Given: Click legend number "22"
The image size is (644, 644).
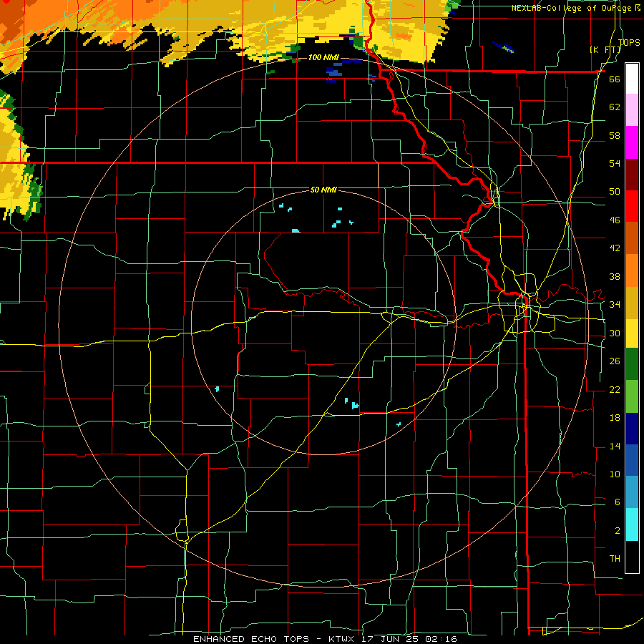Looking at the screenshot, I should click(615, 389).
